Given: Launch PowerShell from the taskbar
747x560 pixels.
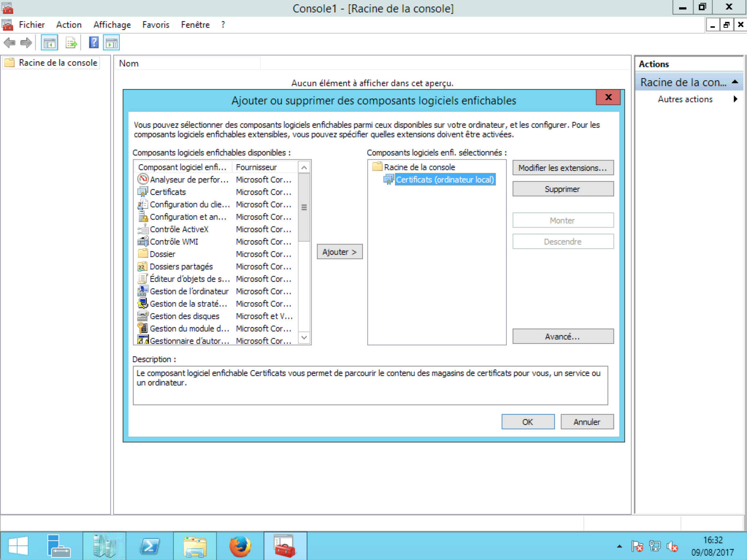Looking at the screenshot, I should [150, 546].
